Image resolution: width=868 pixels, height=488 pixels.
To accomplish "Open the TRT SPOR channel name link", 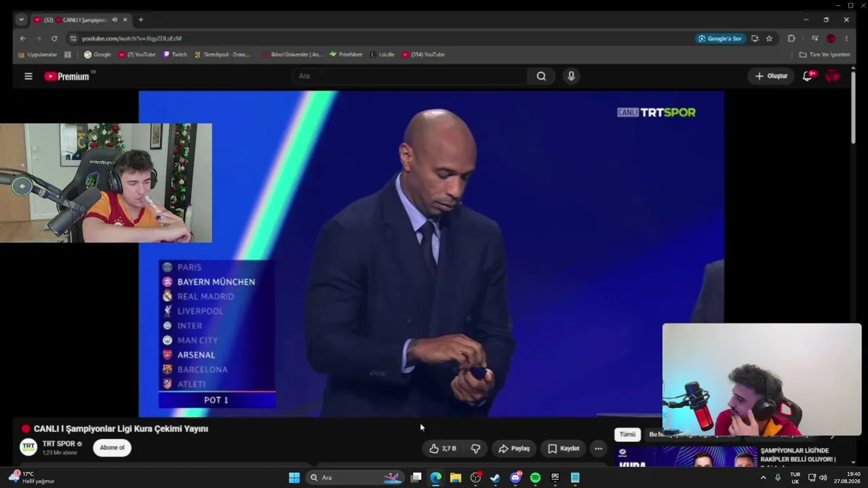I will coord(58,444).
